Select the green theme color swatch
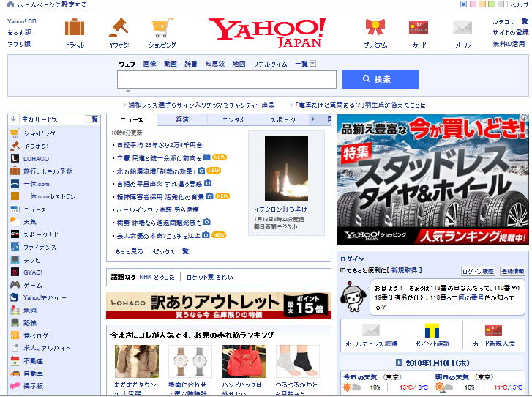 [x=491, y=4]
